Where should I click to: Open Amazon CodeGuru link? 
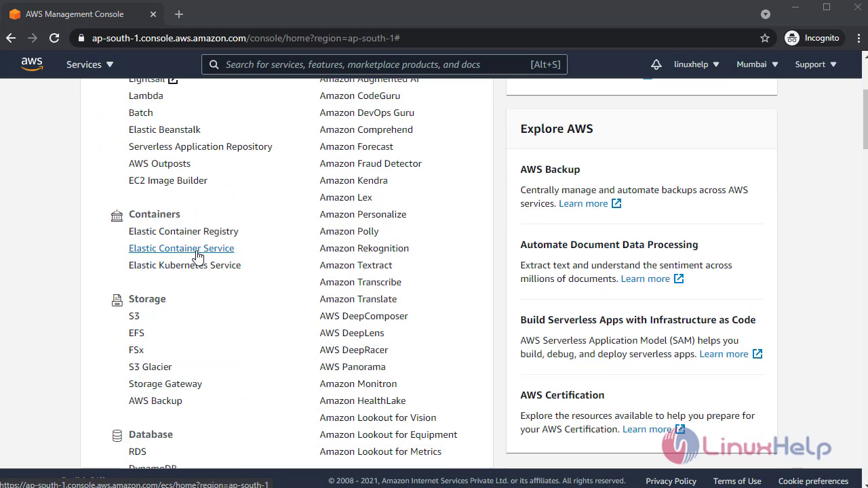360,96
